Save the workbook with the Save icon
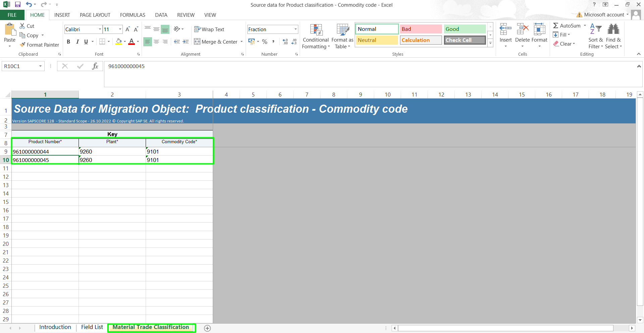The width and height of the screenshot is (644, 333). coord(18,5)
